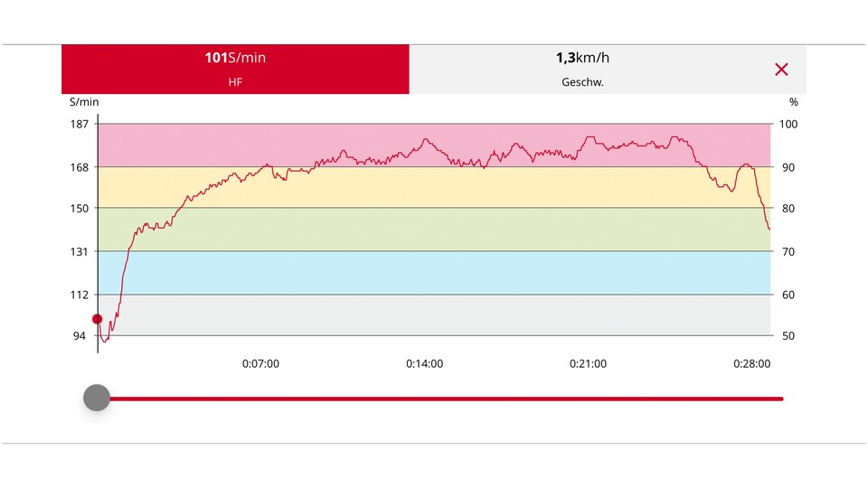Close the chart with red X

tap(781, 70)
